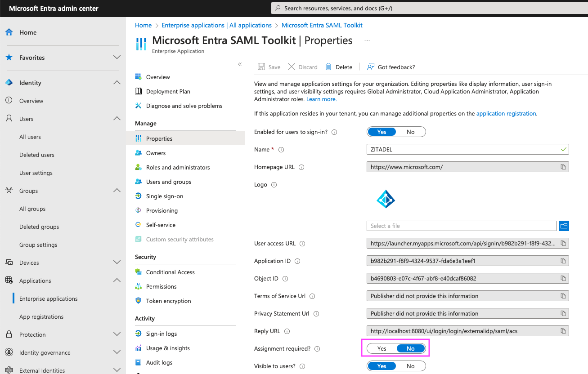Click the Save icon on the toolbar
Screen dimensions: 588x374
point(261,67)
